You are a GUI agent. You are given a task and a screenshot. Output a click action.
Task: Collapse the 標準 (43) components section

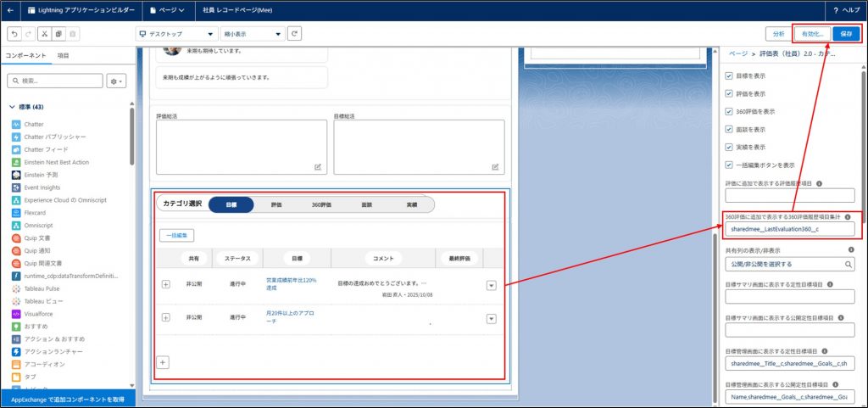pyautogui.click(x=13, y=107)
